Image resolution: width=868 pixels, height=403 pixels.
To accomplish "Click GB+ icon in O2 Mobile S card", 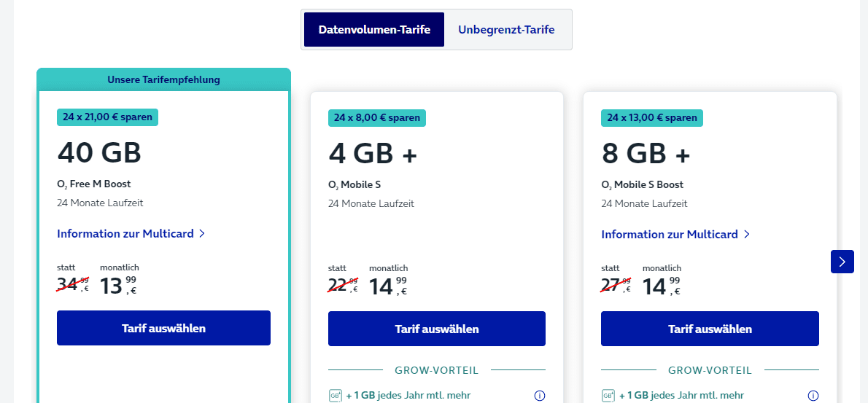I will (x=336, y=396).
